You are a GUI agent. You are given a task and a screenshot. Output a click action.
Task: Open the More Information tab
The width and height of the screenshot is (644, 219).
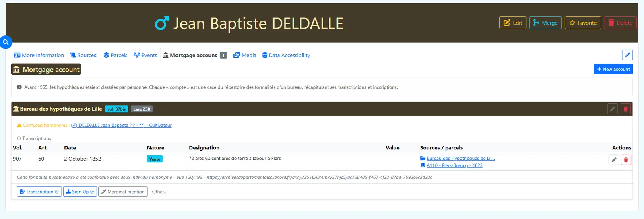[39, 55]
